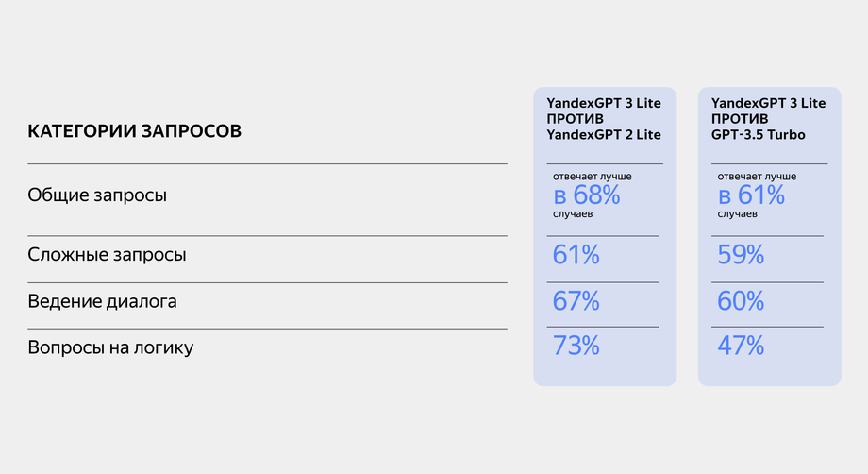
Task: Select the Сложные запросы row label
Action: 107,255
